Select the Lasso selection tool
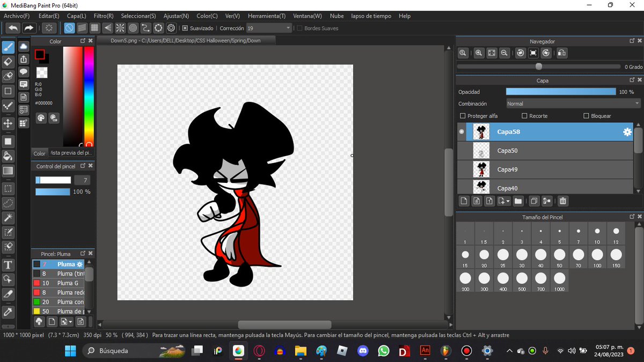Image resolution: width=644 pixels, height=362 pixels. [x=8, y=203]
